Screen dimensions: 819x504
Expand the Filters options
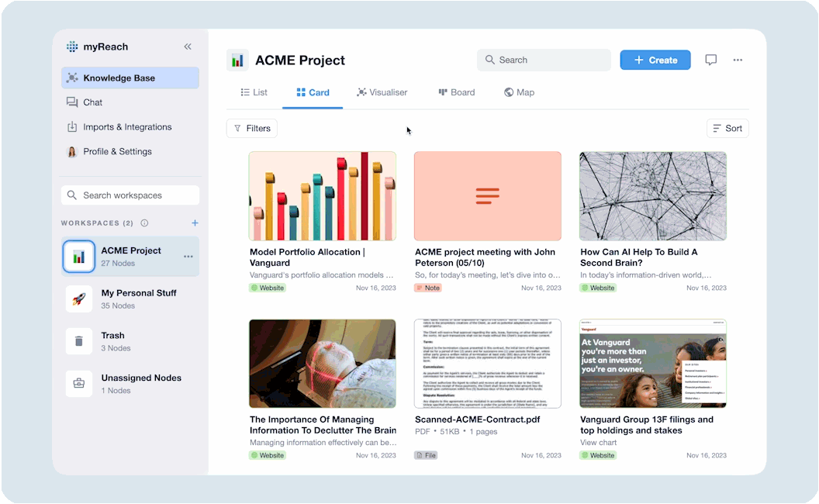coord(252,129)
